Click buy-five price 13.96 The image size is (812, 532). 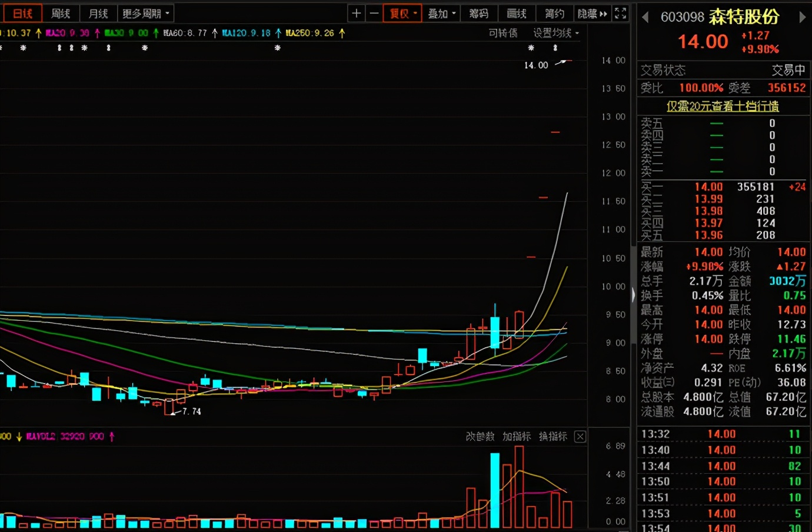[x=708, y=235]
